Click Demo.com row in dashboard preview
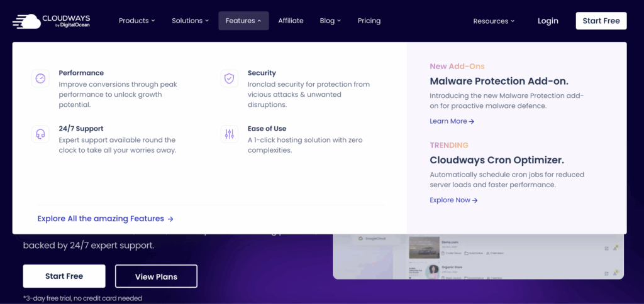This screenshot has height=304, width=644. (514, 247)
